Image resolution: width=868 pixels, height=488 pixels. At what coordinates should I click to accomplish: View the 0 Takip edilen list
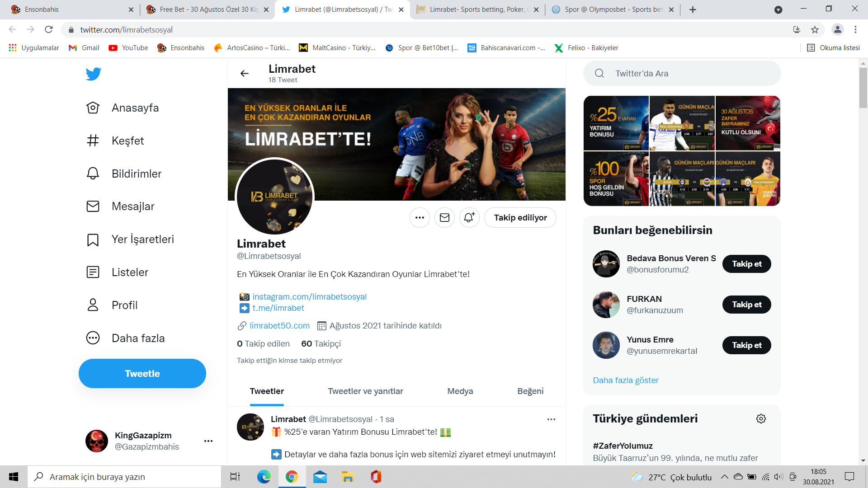click(263, 344)
